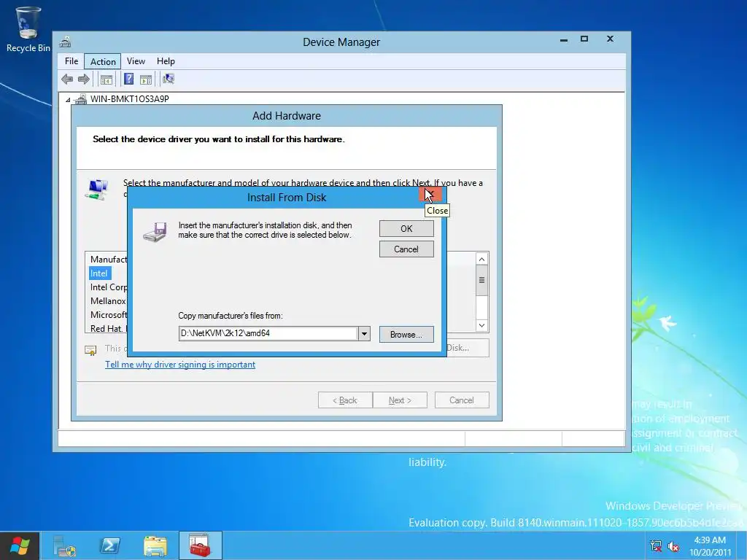Click Next in the Add Hardware wizard

point(400,400)
